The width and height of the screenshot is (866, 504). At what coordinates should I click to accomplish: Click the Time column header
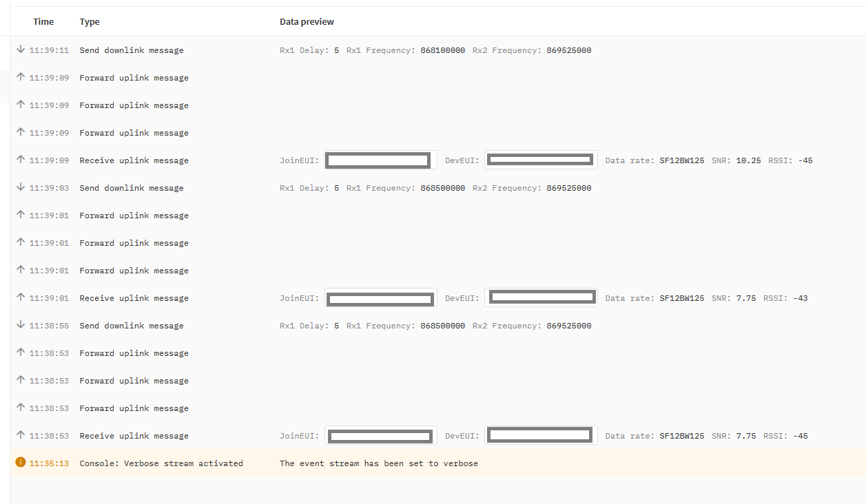pos(43,22)
